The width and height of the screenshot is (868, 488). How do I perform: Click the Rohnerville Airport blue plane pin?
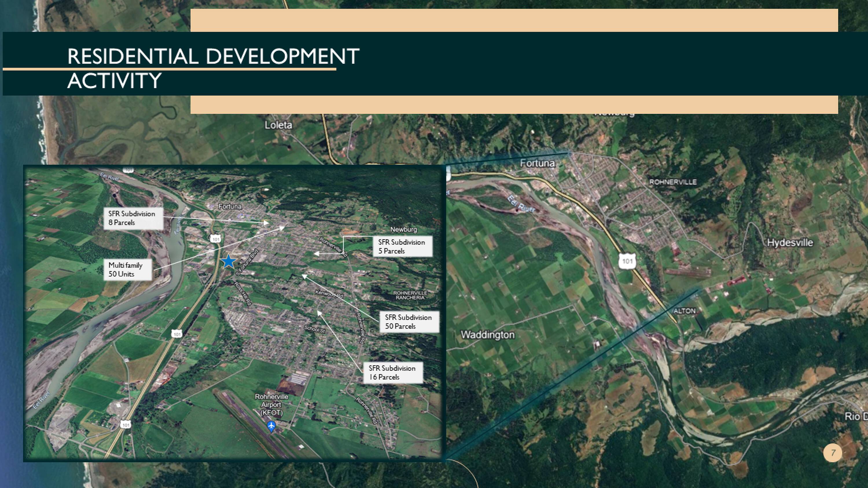tap(271, 426)
